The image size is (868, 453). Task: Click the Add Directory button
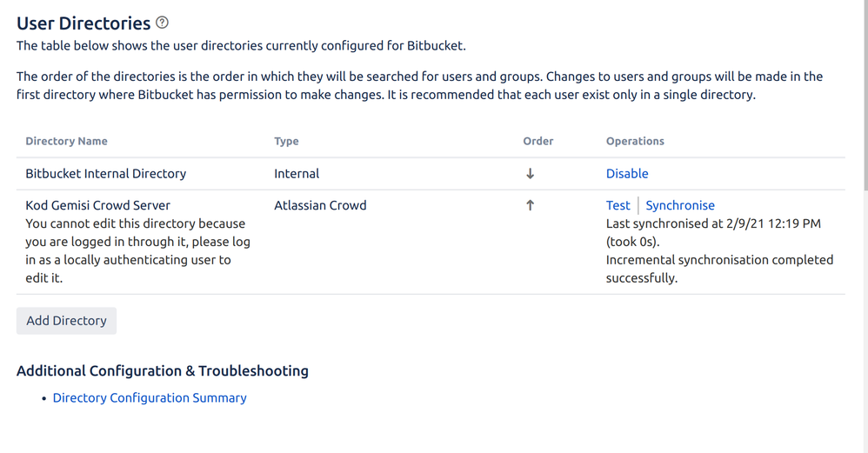coord(66,321)
